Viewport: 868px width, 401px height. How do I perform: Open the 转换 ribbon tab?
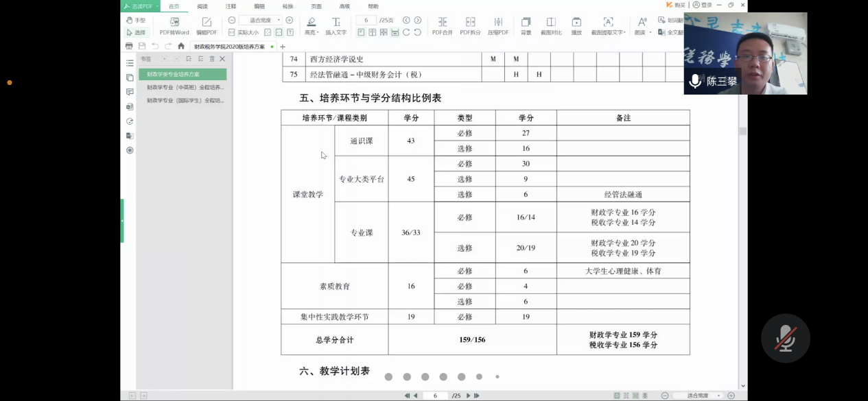pos(288,6)
